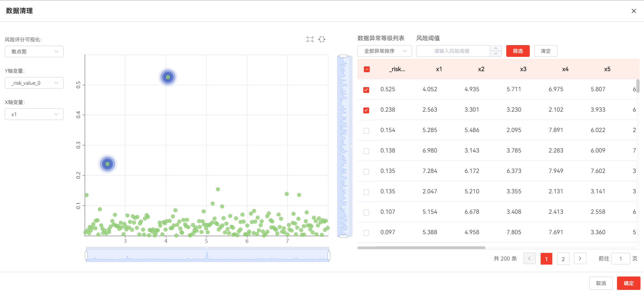644x293 pixels.
Task: Check the row with risk 0.138
Action: [366, 151]
